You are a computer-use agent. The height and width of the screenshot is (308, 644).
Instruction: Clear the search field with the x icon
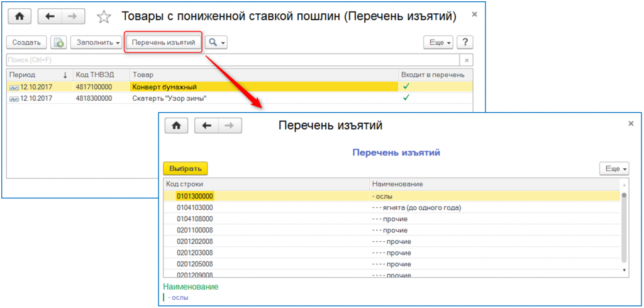(465, 60)
